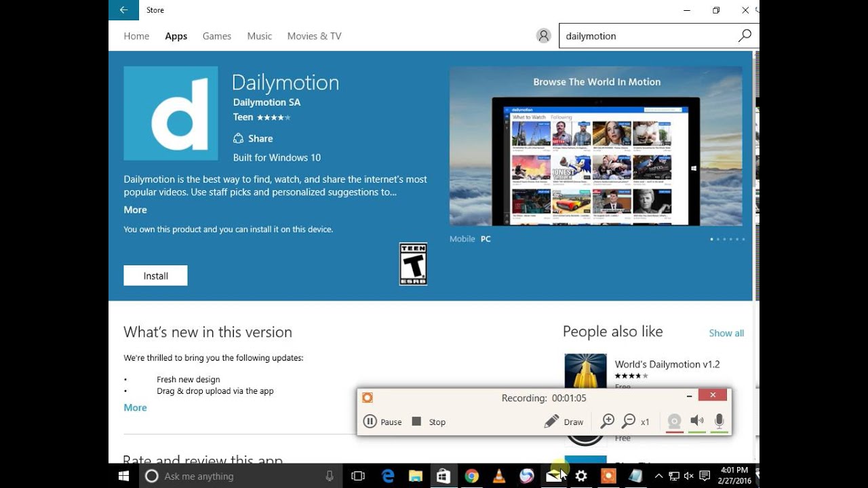The width and height of the screenshot is (868, 488).
Task: Select the PC screenshots tab
Action: 486,239
